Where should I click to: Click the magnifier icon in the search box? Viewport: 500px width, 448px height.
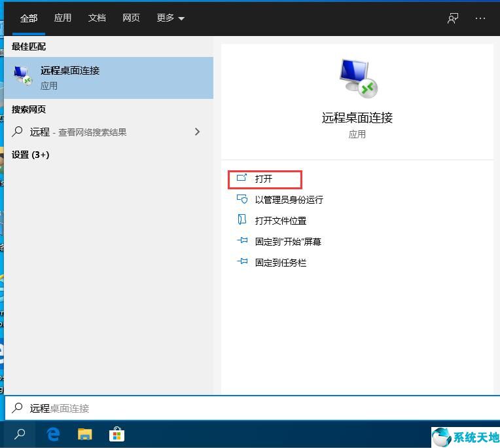17,408
